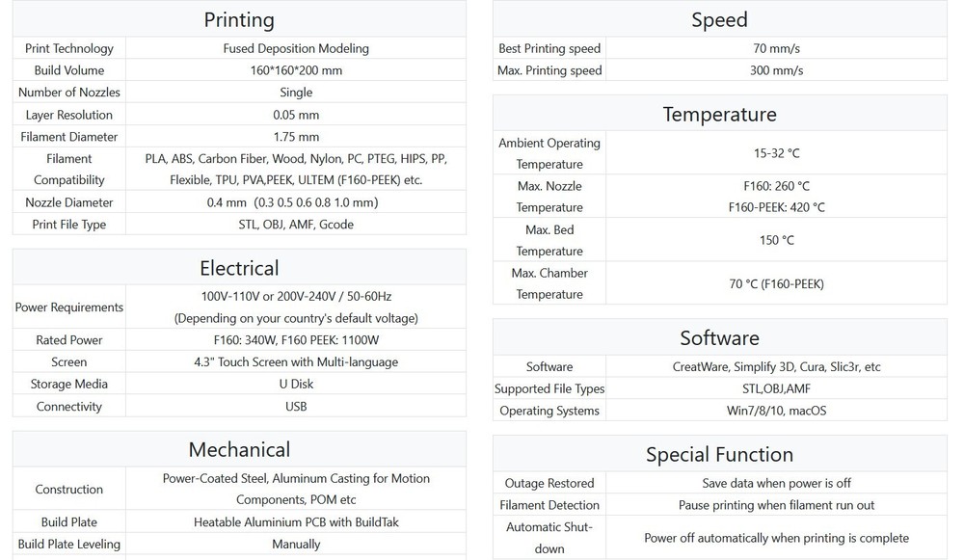Select the 4.3" Touch Screen description
Viewport: 964px width, 560px height.
tap(296, 362)
